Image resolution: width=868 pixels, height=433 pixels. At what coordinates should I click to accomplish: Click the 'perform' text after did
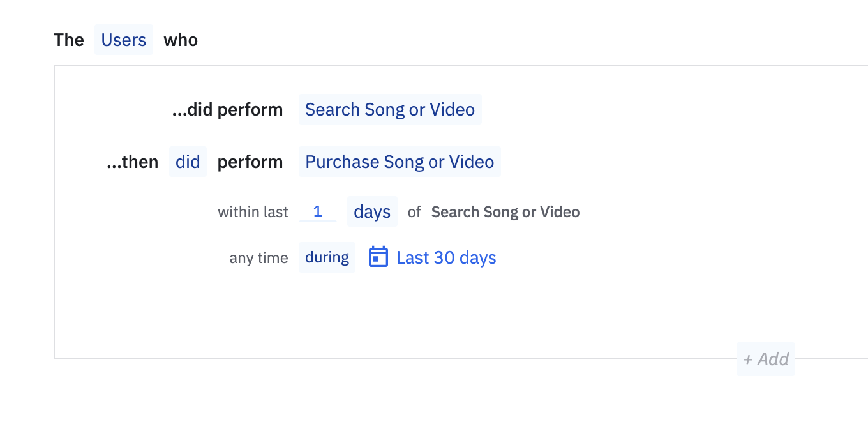[250, 162]
